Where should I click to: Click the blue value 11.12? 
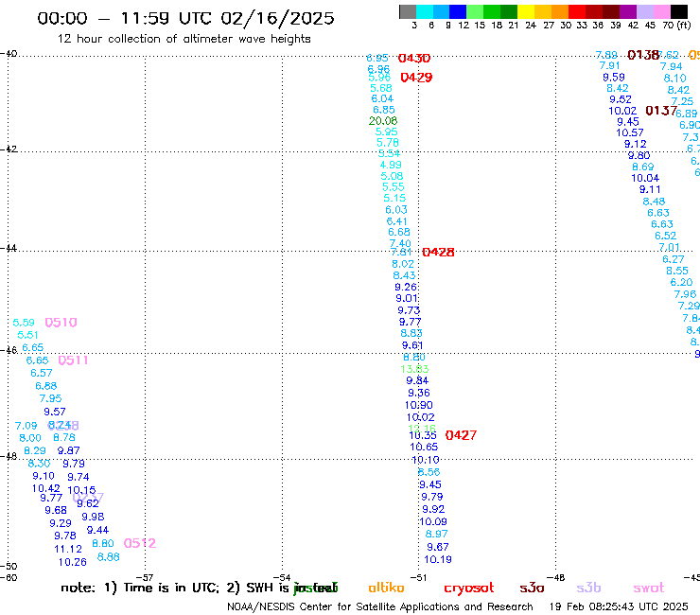pyautogui.click(x=68, y=549)
